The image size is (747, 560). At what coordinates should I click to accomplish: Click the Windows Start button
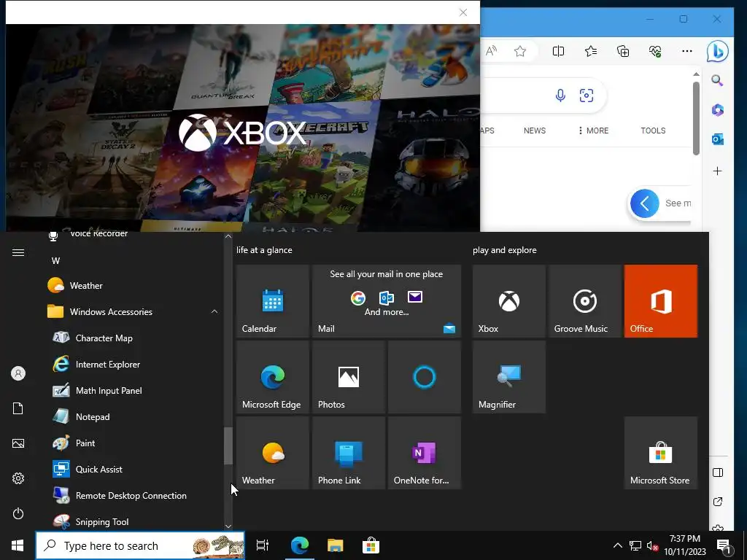(x=18, y=545)
